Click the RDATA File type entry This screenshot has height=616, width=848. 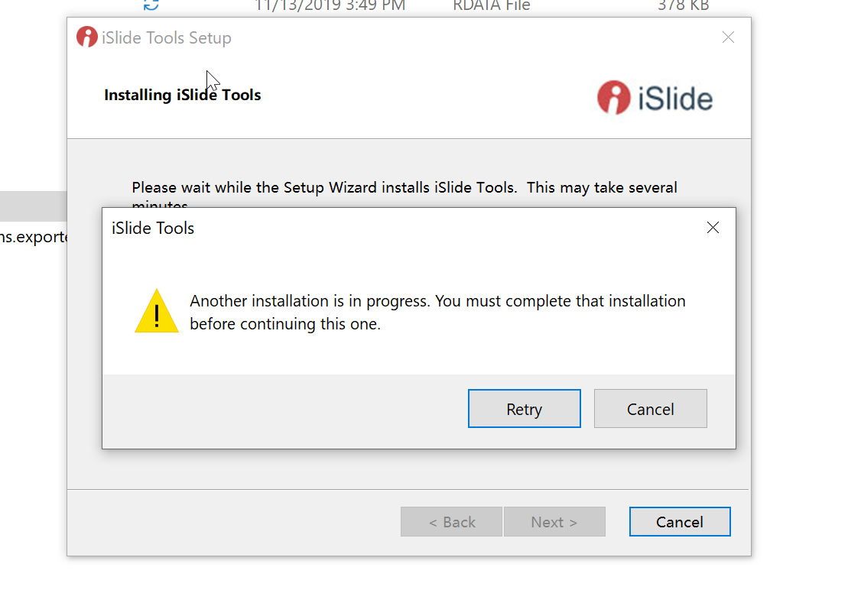pyautogui.click(x=492, y=6)
